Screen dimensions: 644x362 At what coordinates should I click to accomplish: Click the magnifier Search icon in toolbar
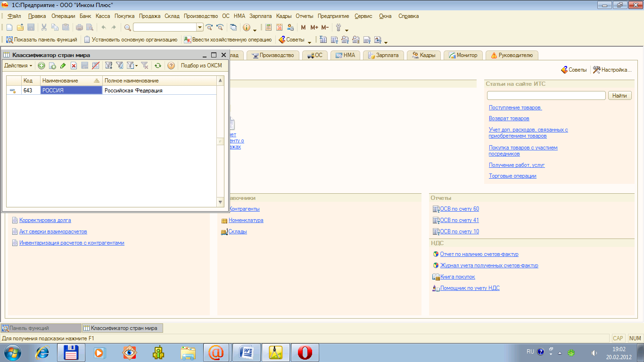(127, 27)
